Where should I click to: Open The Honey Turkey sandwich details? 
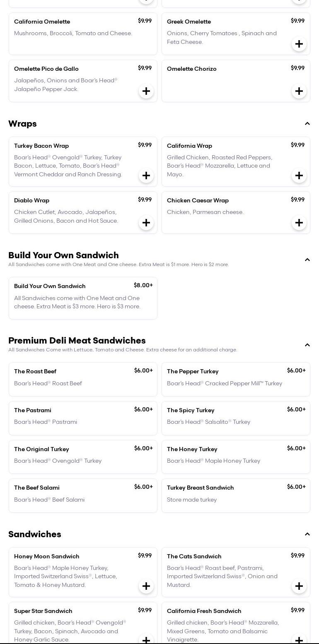(236, 457)
